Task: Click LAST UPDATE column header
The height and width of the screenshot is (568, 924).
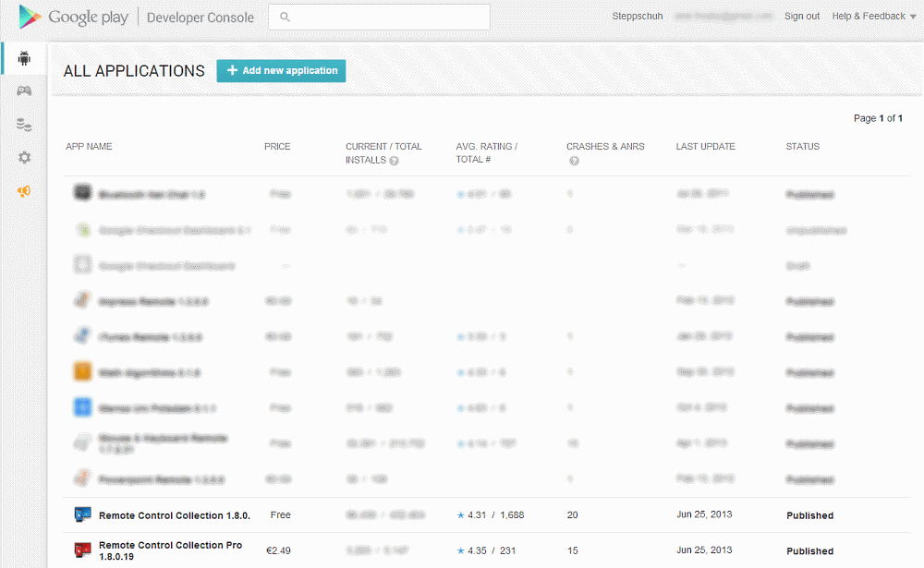Action: click(705, 147)
